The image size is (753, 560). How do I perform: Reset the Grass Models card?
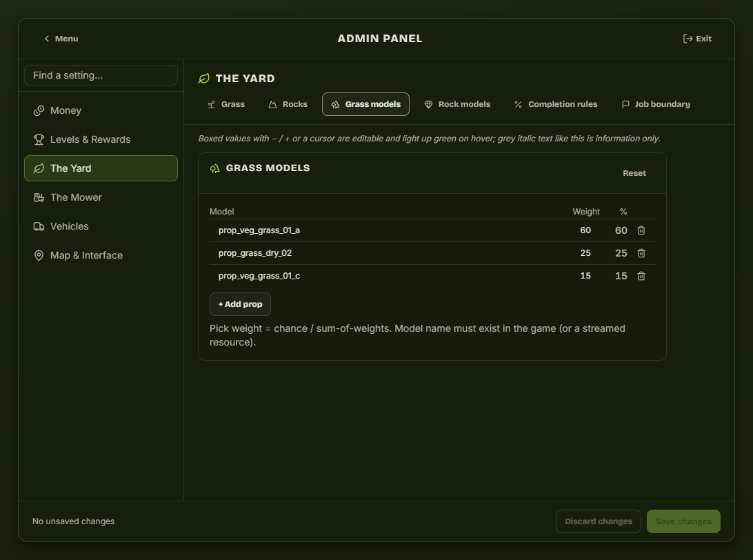tap(634, 173)
